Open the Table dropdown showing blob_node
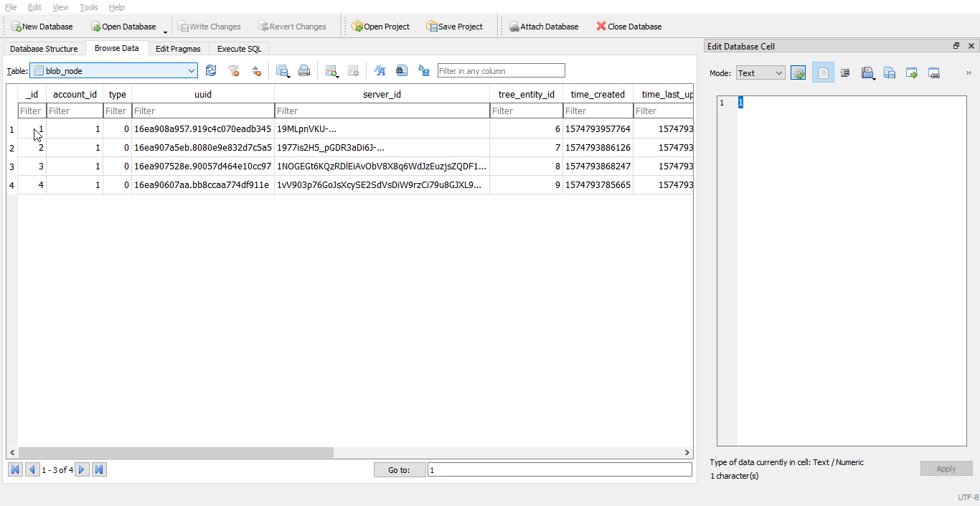980x506 pixels. 114,70
